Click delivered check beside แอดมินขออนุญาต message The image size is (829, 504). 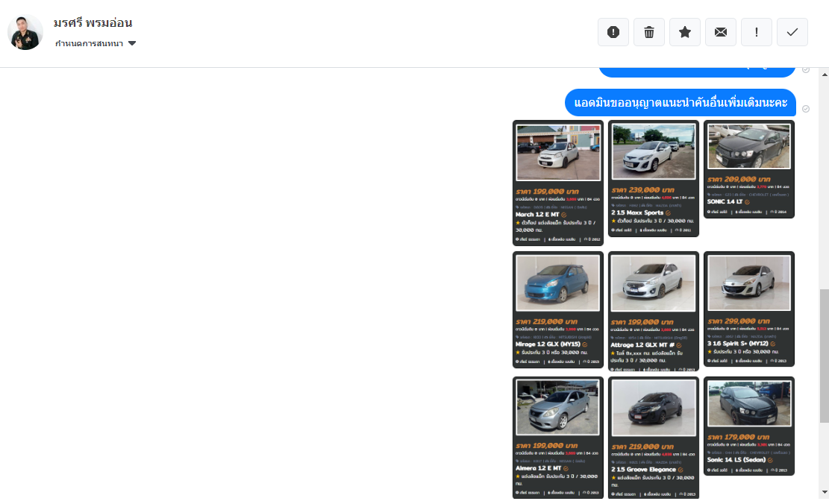click(x=806, y=109)
